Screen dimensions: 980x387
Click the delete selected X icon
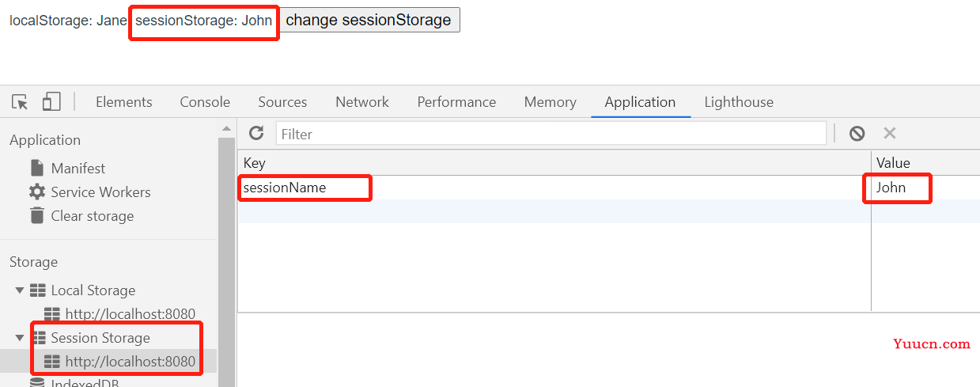pyautogui.click(x=890, y=133)
